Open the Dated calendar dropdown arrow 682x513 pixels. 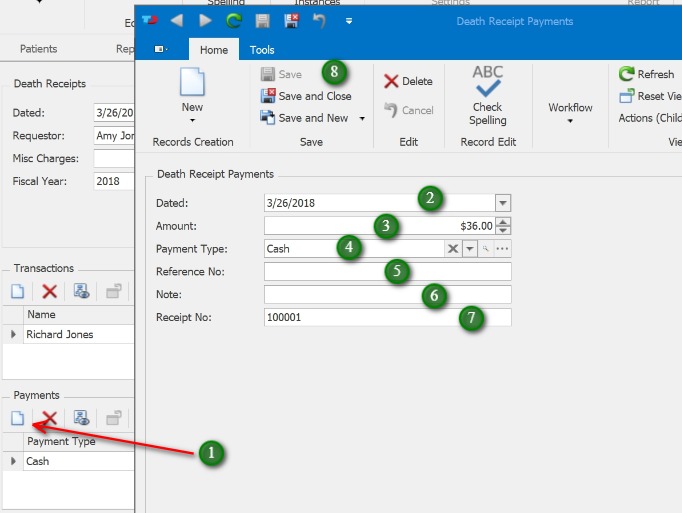502,202
